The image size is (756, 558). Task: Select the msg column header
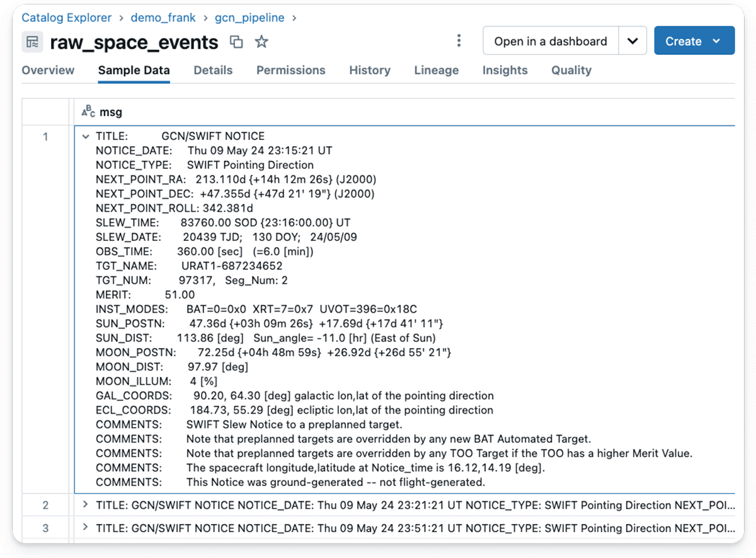[111, 112]
